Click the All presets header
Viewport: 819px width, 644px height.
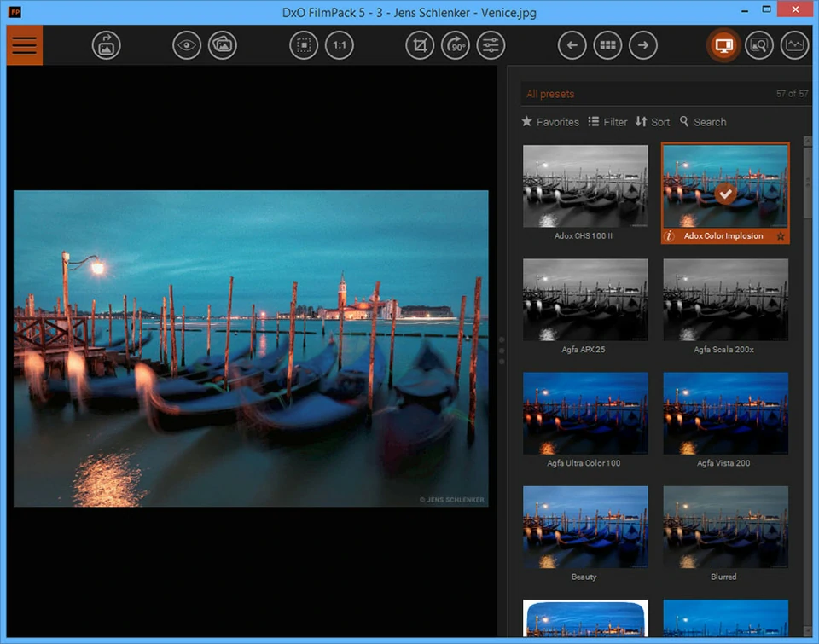click(x=550, y=94)
